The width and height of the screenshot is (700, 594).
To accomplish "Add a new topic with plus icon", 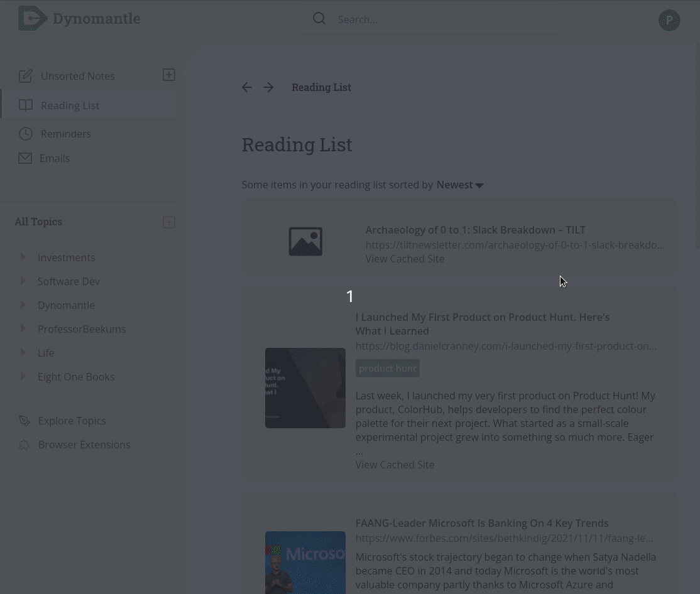I will (x=169, y=222).
